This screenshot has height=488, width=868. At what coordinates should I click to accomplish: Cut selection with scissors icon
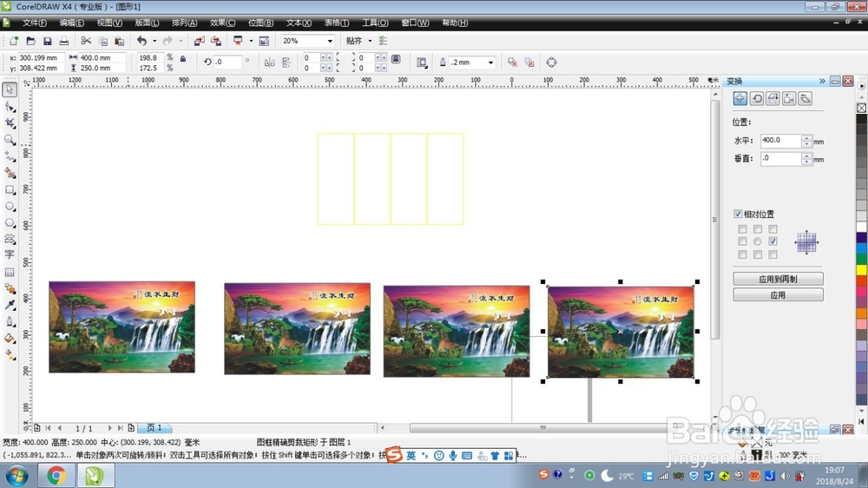pos(86,41)
